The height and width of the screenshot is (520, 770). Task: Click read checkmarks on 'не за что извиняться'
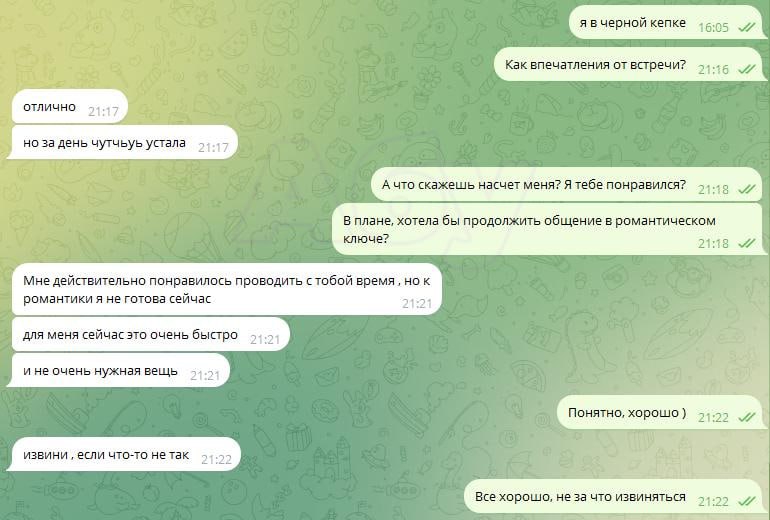746,501
